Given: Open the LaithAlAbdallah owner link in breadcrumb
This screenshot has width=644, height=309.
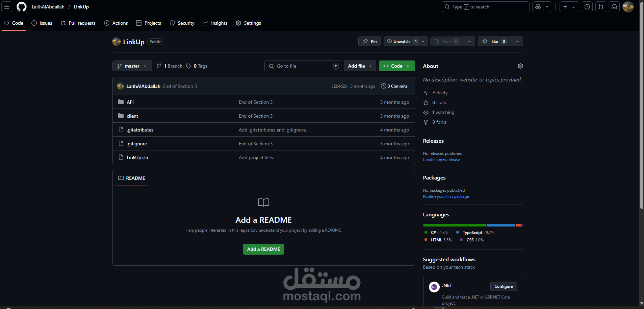Looking at the screenshot, I should pyautogui.click(x=48, y=7).
